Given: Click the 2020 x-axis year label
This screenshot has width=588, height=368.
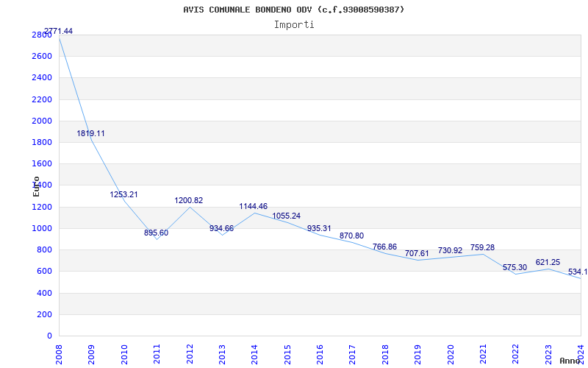Looking at the screenshot, I should pos(451,354).
